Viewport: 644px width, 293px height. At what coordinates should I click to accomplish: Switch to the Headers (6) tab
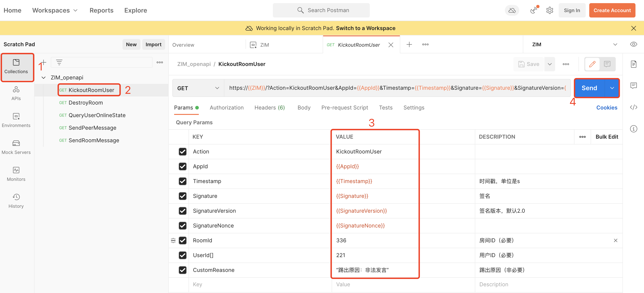point(269,107)
